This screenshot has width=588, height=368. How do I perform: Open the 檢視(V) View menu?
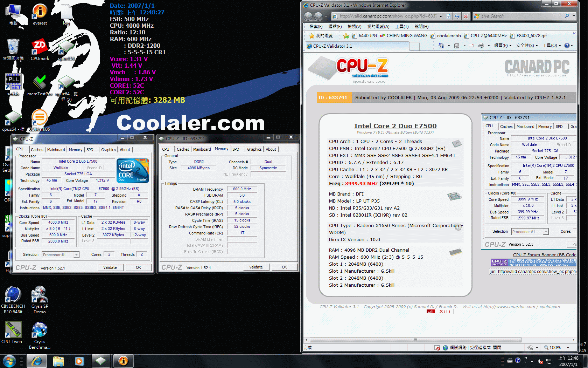coord(354,27)
